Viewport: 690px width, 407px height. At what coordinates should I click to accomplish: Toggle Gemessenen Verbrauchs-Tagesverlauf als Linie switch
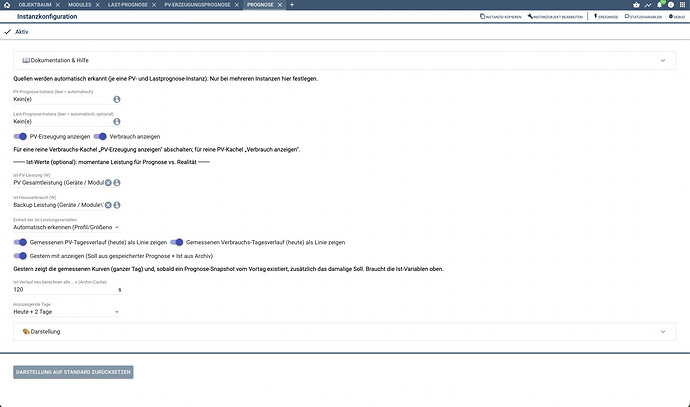176,242
